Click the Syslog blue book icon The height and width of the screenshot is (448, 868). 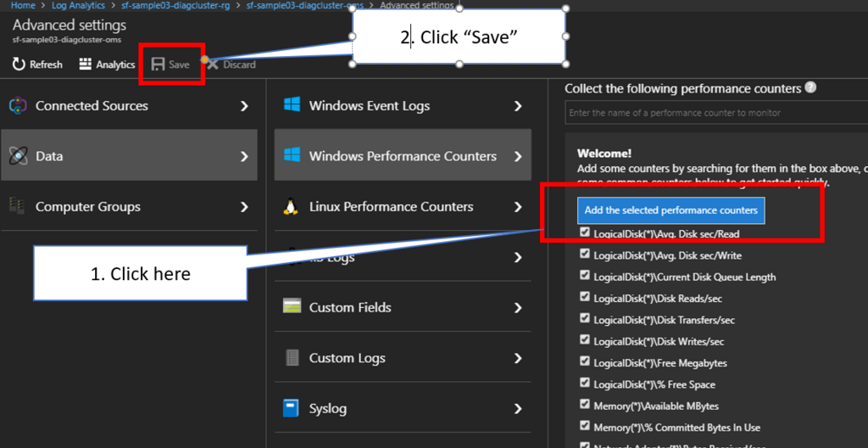[291, 409]
